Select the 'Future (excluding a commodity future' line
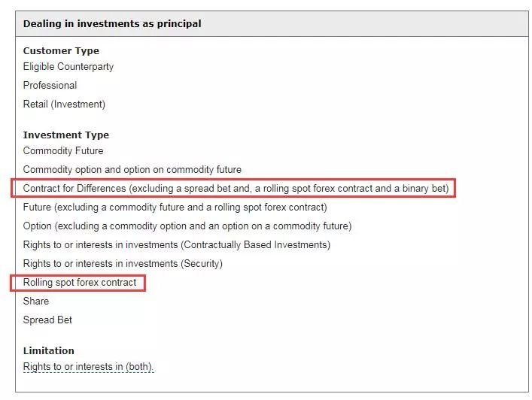The height and width of the screenshot is (400, 532). [x=175, y=208]
